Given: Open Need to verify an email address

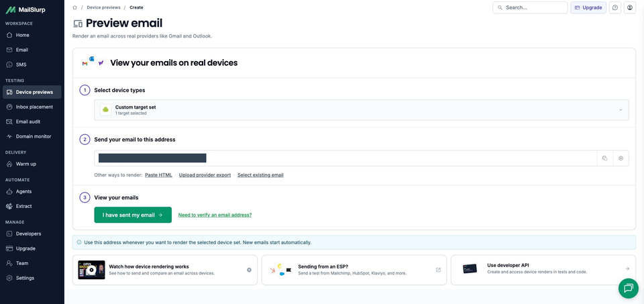Looking at the screenshot, I should 215,215.
